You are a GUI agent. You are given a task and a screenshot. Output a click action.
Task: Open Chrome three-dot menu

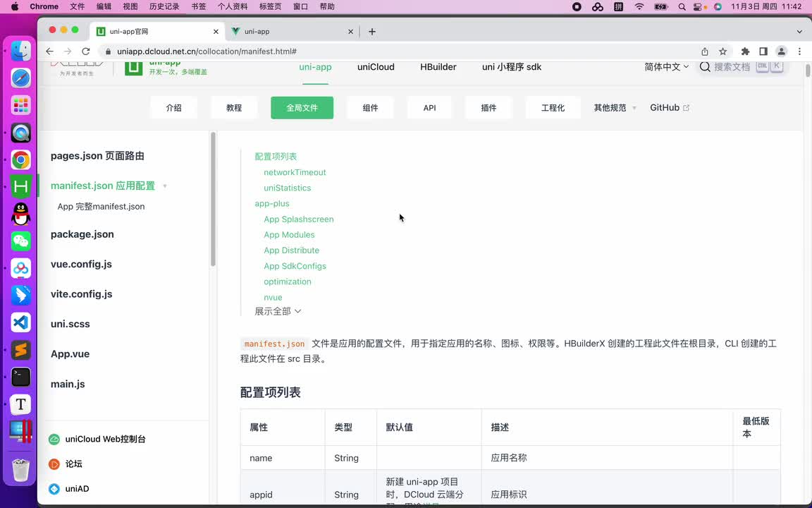[799, 52]
